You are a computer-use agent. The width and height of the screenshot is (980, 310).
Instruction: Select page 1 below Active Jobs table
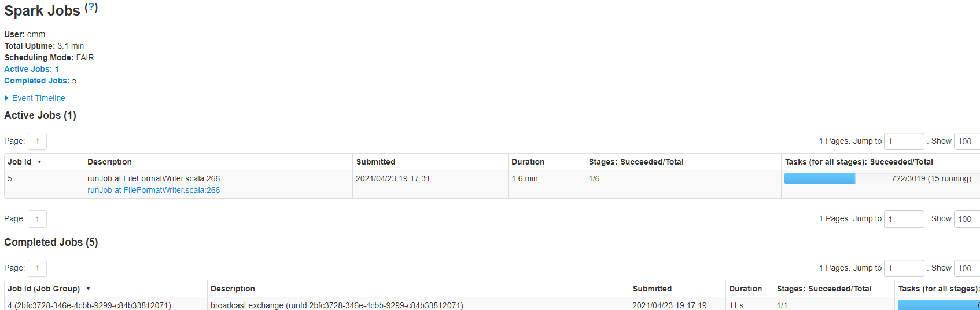click(x=37, y=219)
